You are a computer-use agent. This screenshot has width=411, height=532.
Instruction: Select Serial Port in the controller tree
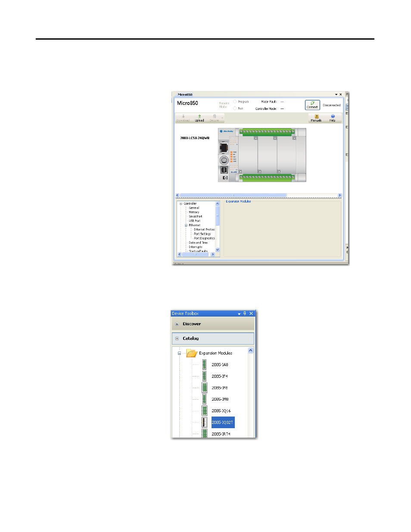tap(196, 217)
